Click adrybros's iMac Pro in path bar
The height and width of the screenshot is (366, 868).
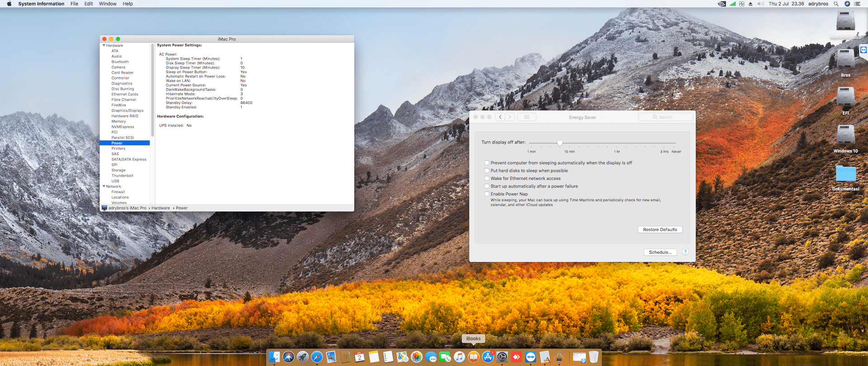point(124,208)
